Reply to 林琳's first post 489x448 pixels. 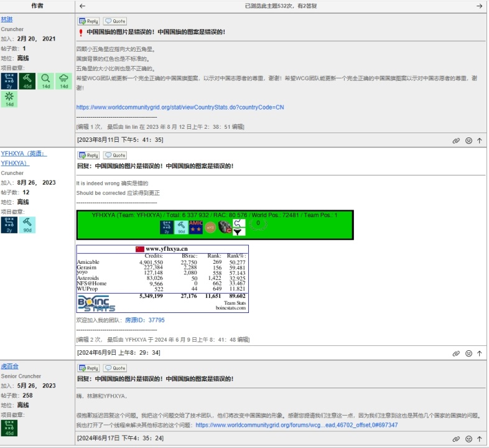[x=88, y=21]
